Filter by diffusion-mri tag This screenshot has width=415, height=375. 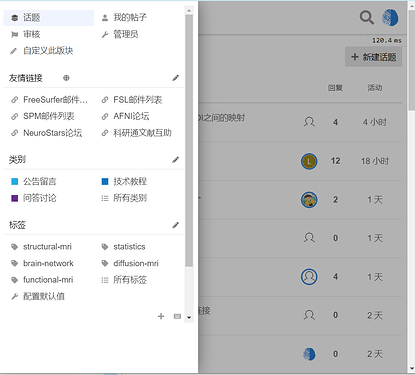click(x=130, y=263)
